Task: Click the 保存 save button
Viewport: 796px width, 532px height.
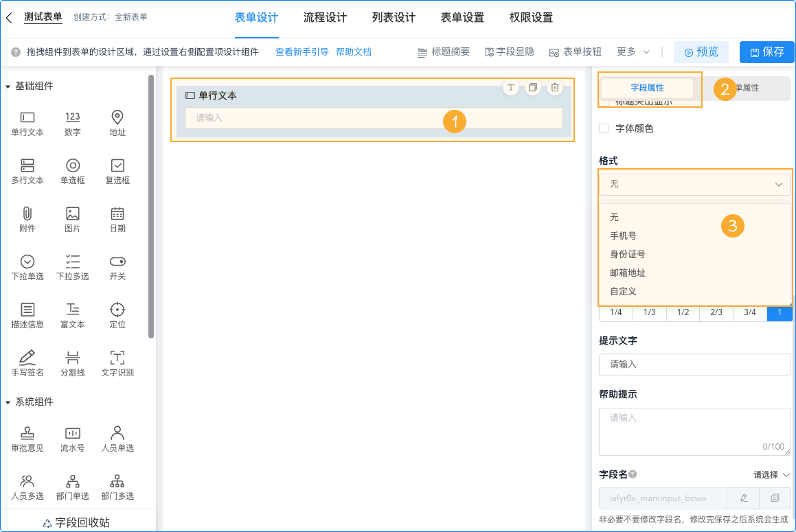Action: pos(766,52)
